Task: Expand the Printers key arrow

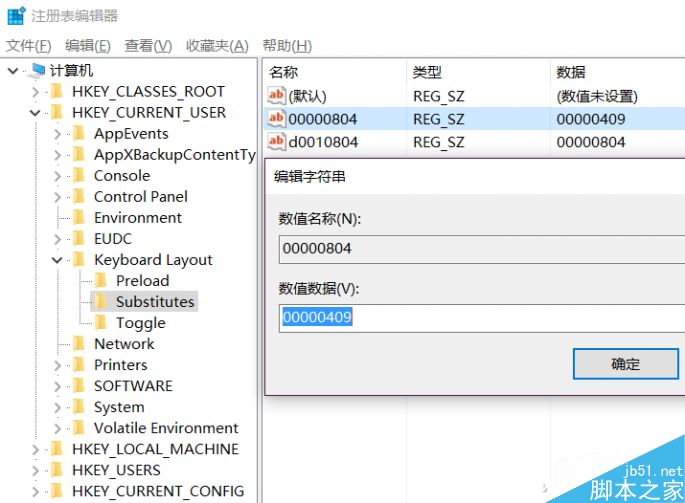Action: coord(57,365)
